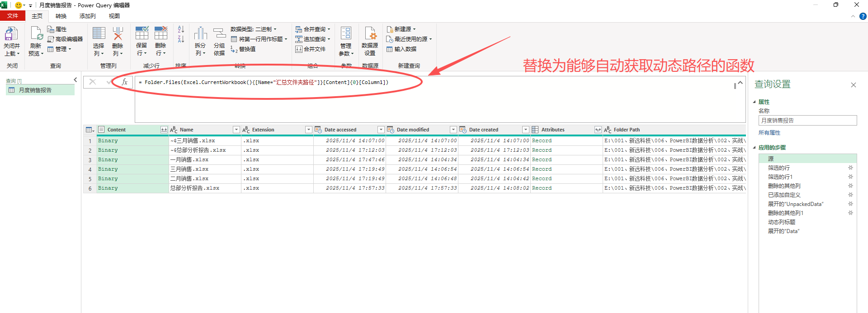Click the Refresh Preview (刷新预览) icon
The height and width of the screenshot is (313, 868).
click(36, 34)
